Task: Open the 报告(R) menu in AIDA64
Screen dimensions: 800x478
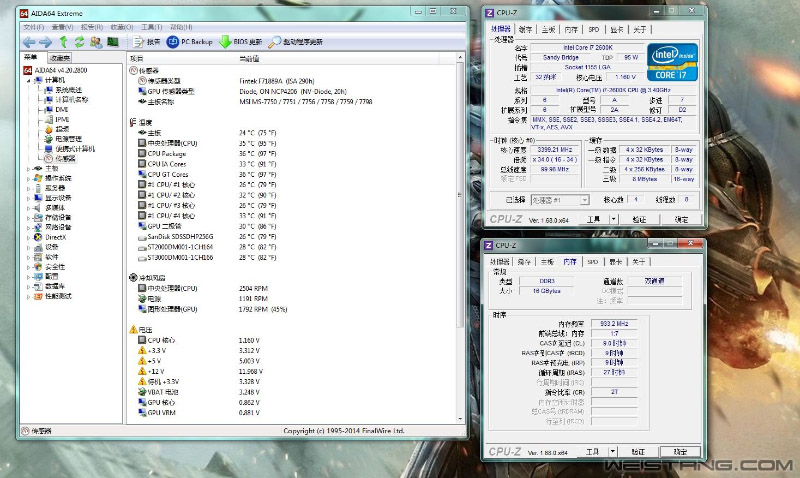Action: (x=92, y=27)
